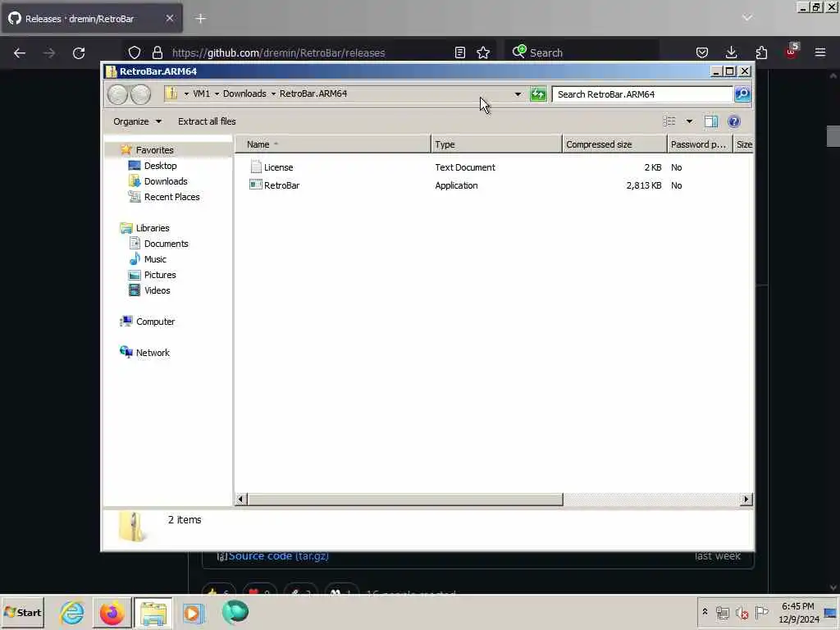Open Explorer help
Screen dimensions: 840x630
click(734, 121)
